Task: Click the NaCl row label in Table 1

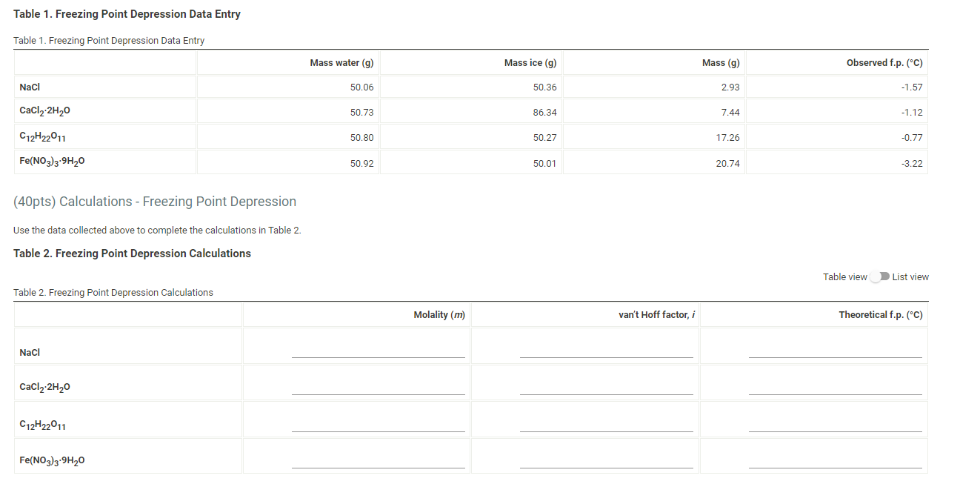Action: point(29,87)
